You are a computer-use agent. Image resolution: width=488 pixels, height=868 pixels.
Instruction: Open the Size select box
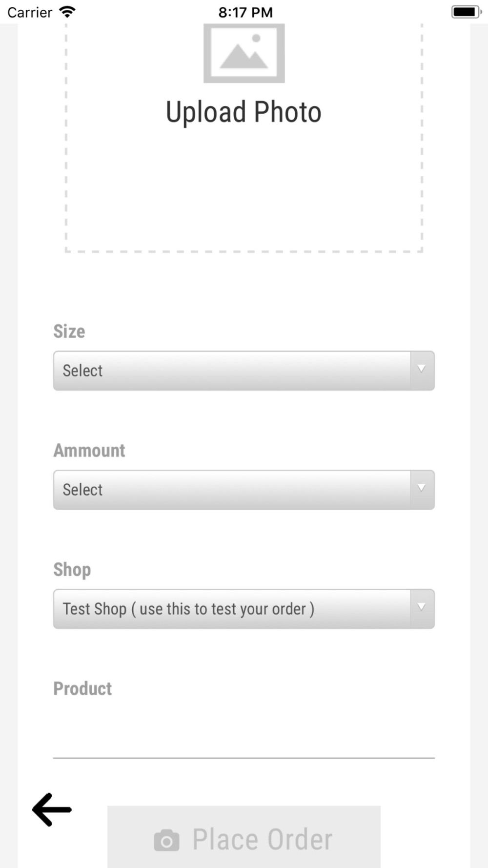244,371
